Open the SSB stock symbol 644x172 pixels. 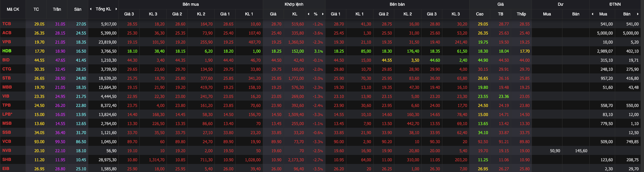(7, 132)
